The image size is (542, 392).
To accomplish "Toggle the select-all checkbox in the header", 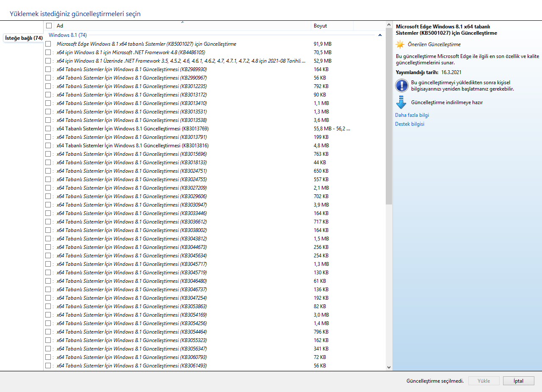I will click(x=49, y=26).
